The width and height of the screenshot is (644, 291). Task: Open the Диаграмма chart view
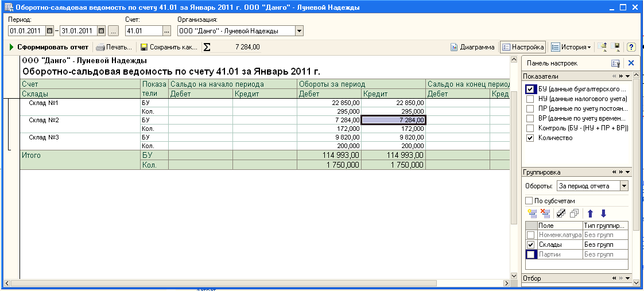pyautogui.click(x=472, y=47)
